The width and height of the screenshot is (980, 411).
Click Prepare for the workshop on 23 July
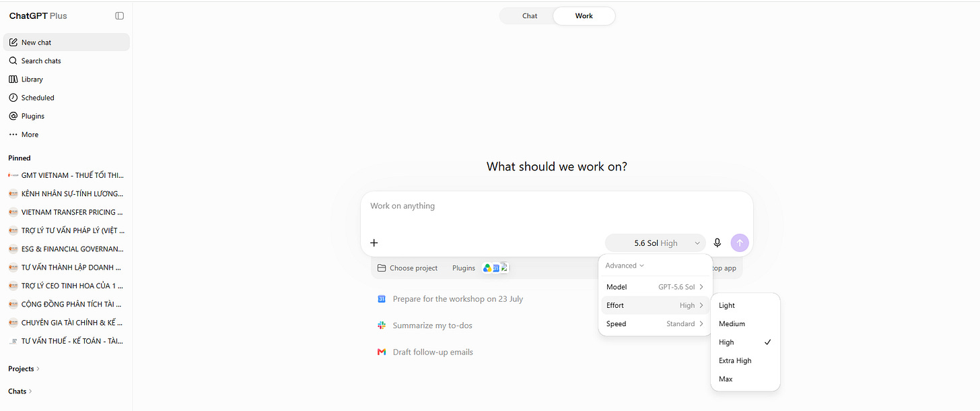coord(458,299)
